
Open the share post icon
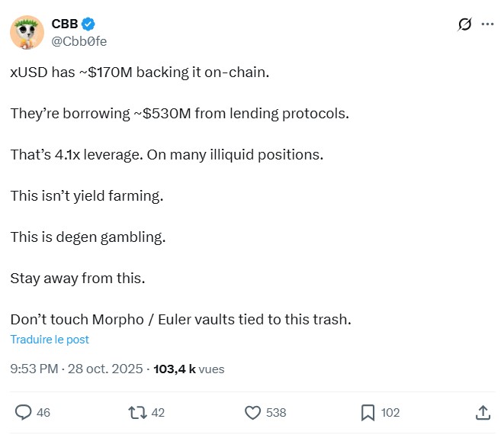coord(482,412)
